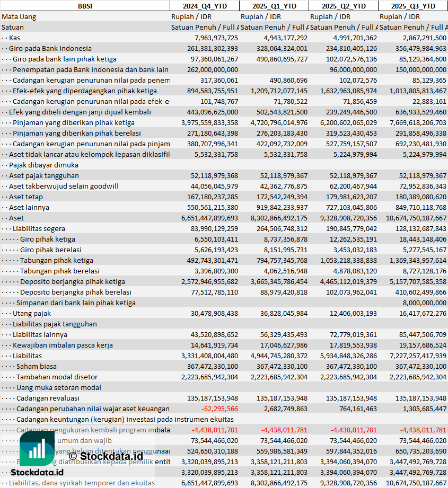Click Liabilitas segera row label

(x=39, y=228)
